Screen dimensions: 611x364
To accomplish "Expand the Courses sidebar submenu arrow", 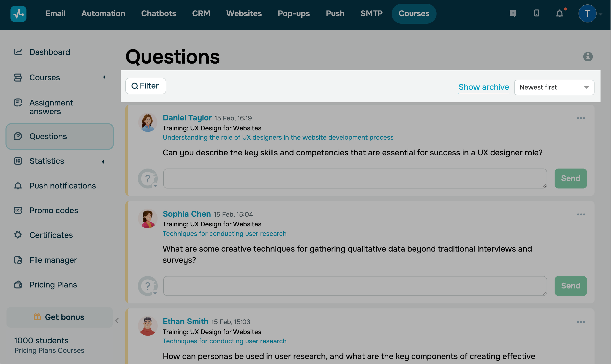I will point(104,77).
